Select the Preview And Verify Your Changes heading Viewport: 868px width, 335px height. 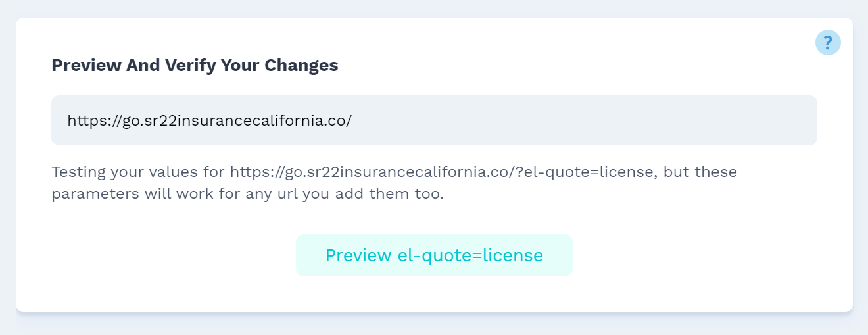[195, 65]
